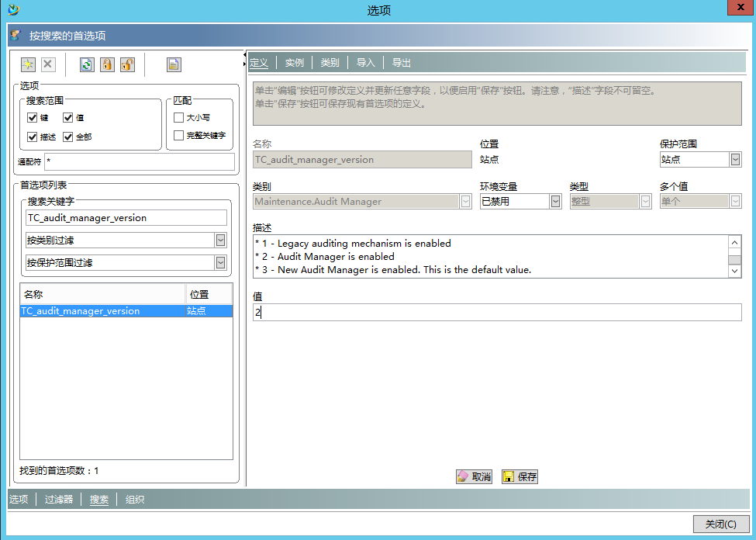Select TC_audit_manager_version row in results list

[126, 311]
